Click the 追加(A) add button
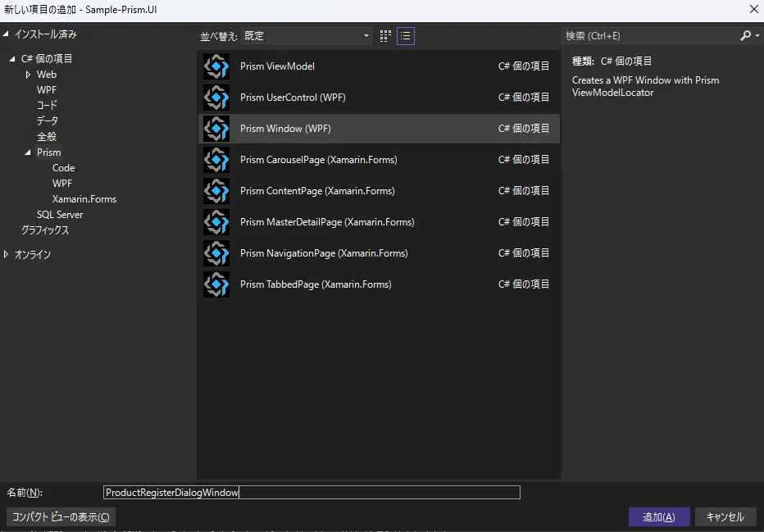This screenshot has height=532, width=764. pos(659,517)
